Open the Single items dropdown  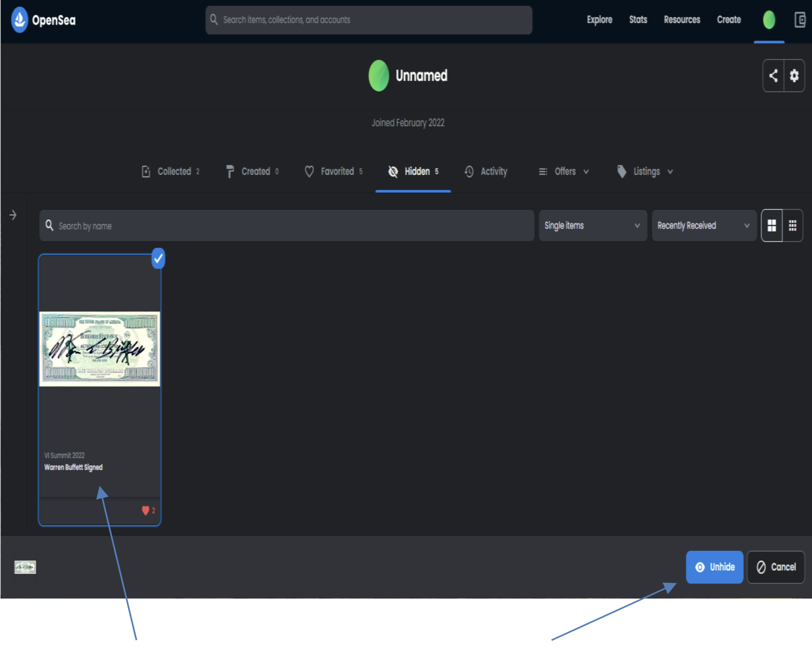[x=593, y=226]
